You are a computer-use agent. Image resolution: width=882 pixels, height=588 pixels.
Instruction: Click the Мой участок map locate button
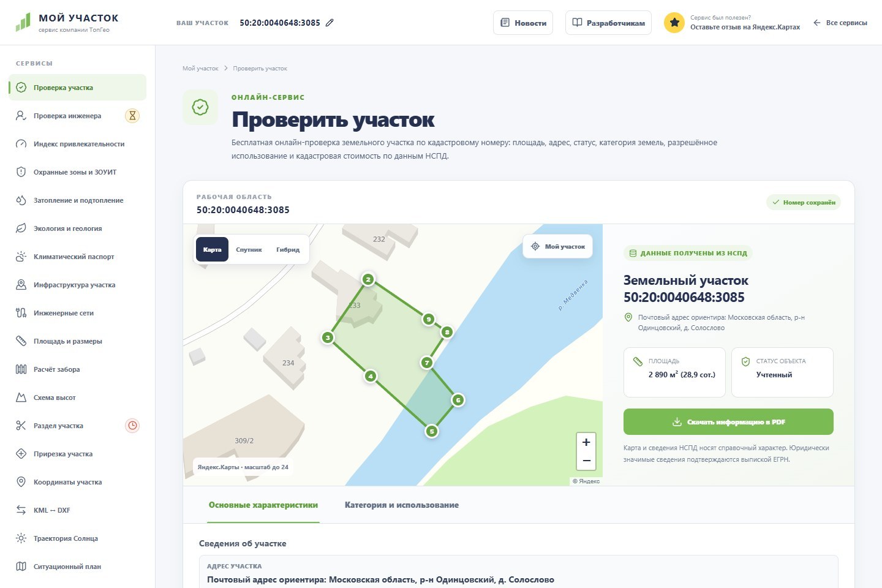[558, 246]
